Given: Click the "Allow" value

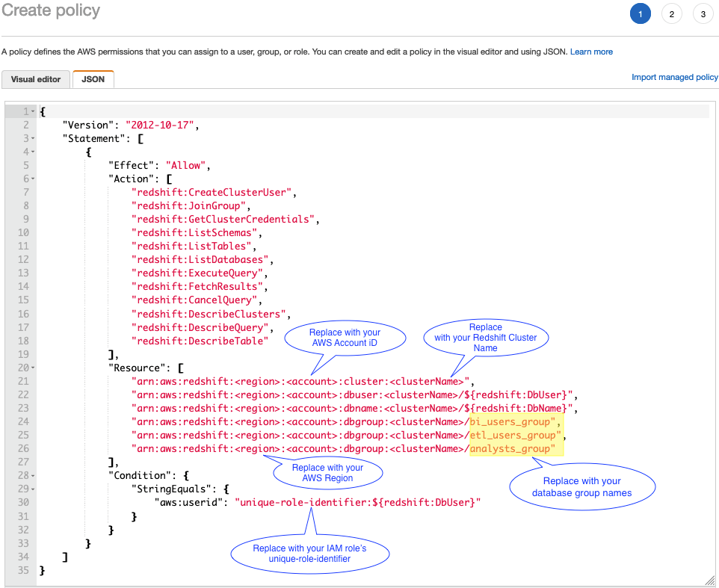Looking at the screenshot, I should point(185,165).
